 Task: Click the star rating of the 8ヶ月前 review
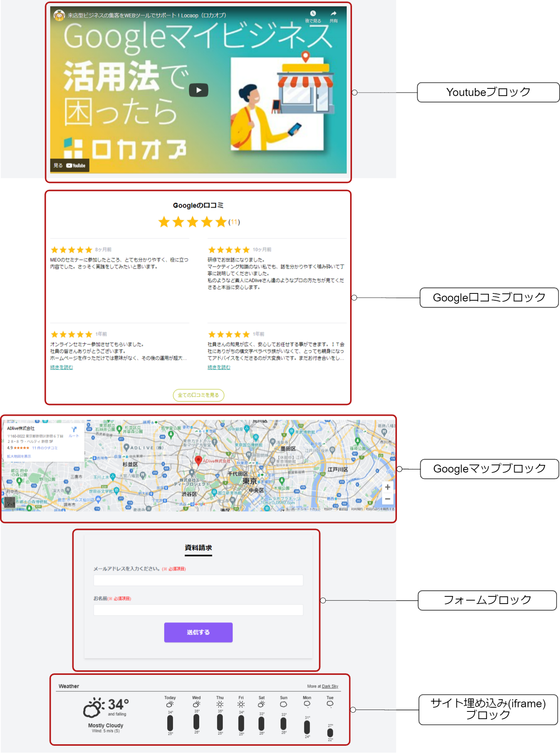tap(72, 250)
